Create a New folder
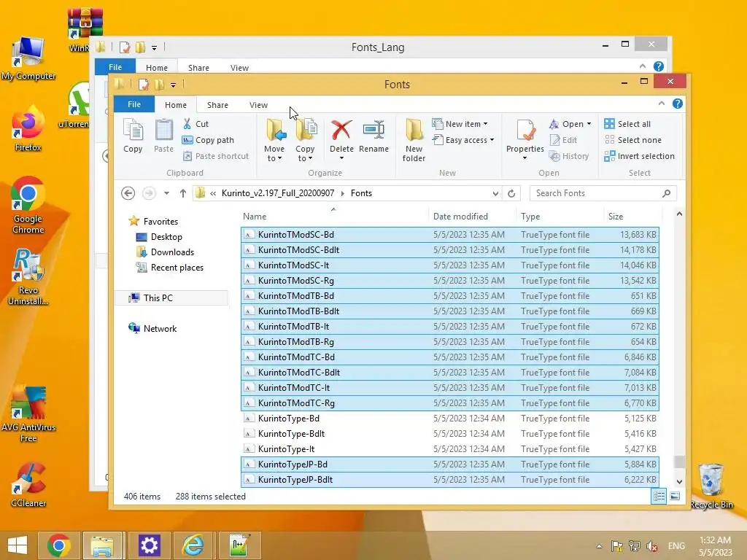747x560 pixels. coord(414,139)
